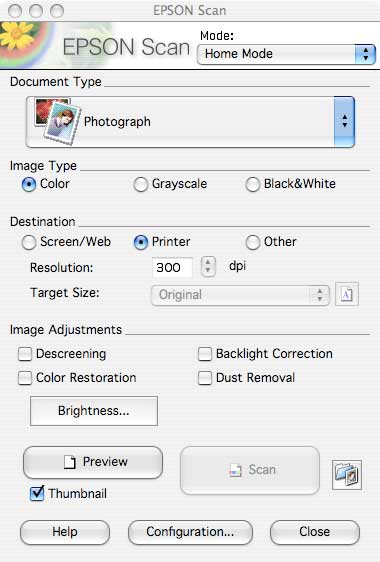This screenshot has height=562, width=380.
Task: Toggle the Dust Removal checkbox
Action: [205, 378]
